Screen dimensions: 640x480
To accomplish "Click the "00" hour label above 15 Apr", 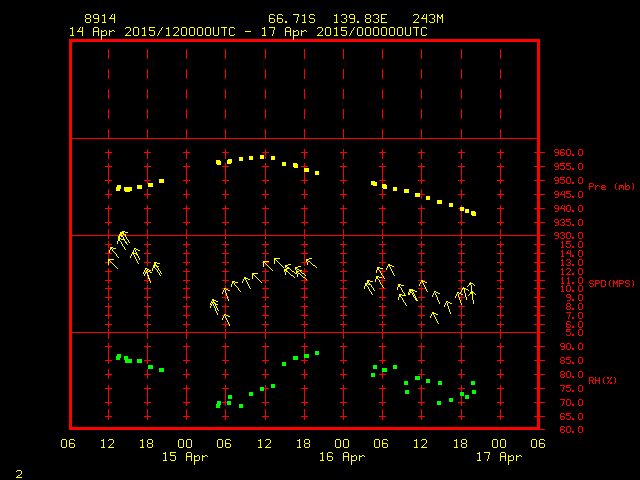I will coord(185,443).
